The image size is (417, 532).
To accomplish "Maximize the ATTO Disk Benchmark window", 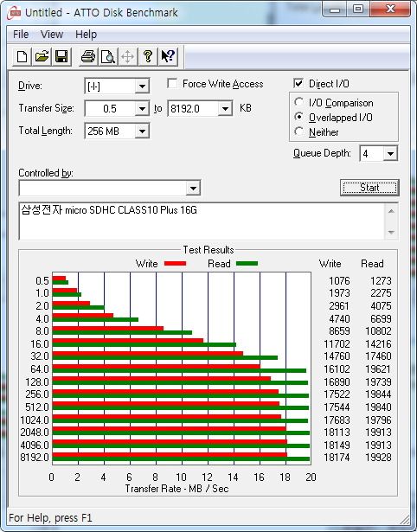I will point(358,10).
